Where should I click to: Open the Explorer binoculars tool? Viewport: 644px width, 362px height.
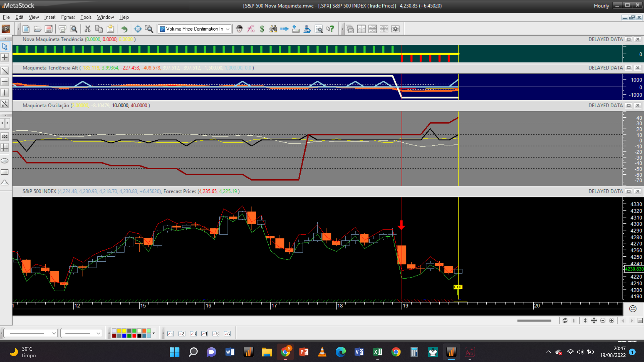273,29
